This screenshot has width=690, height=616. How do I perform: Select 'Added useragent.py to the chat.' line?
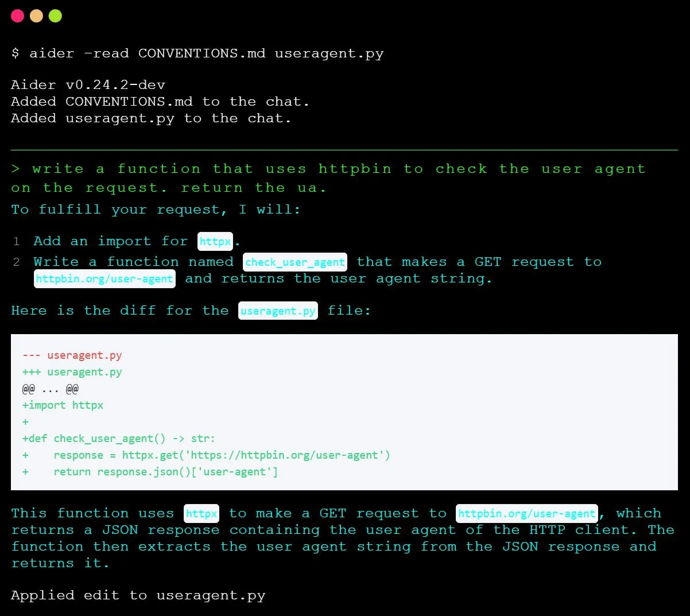click(x=151, y=118)
